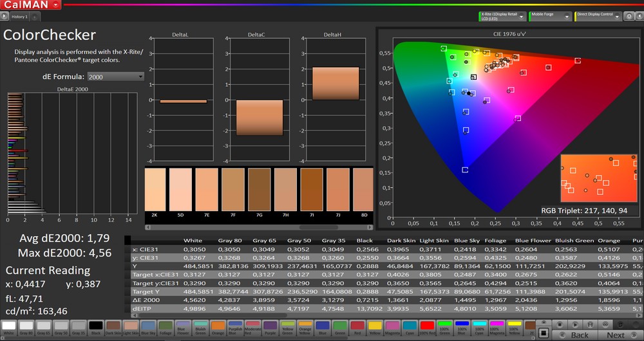The width and height of the screenshot is (644, 341).
Task: Click the White column header in table
Action: [x=193, y=241]
